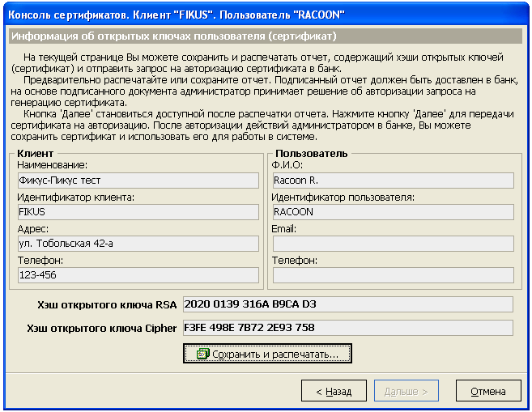Click the empty user Телефон field
The image size is (532, 412).
coord(394,275)
